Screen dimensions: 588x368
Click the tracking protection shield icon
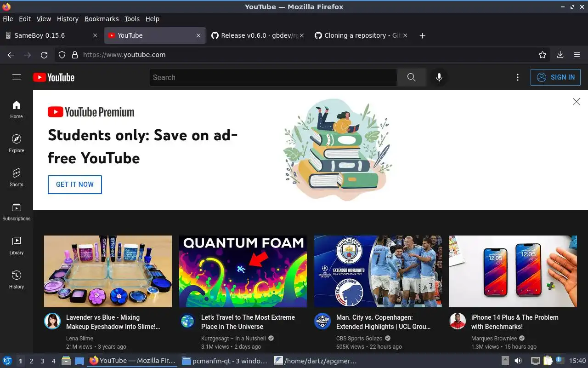62,55
